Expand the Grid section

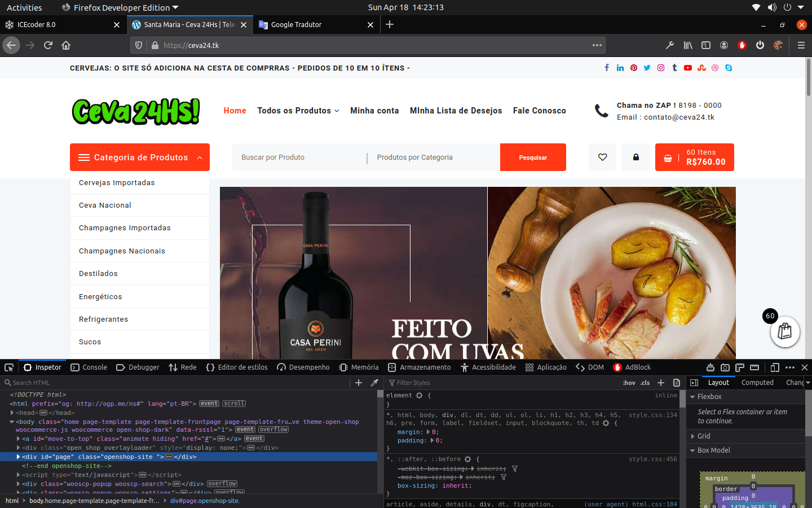click(692, 436)
